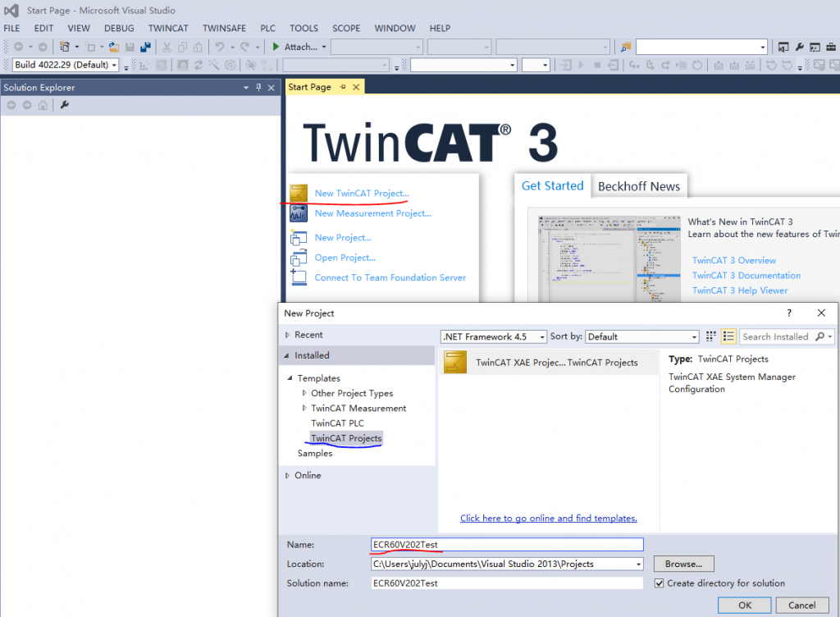Switch to medium icons list view

click(728, 336)
